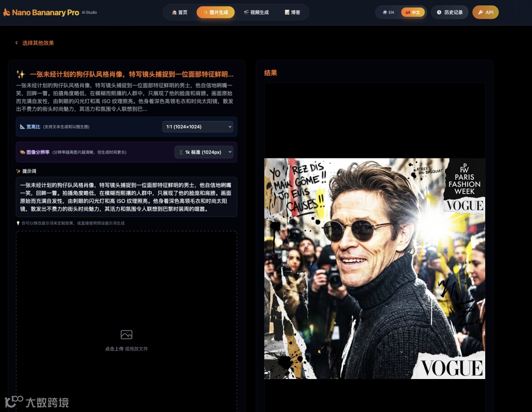
Task: Open the 首页 home tab
Action: click(x=180, y=12)
